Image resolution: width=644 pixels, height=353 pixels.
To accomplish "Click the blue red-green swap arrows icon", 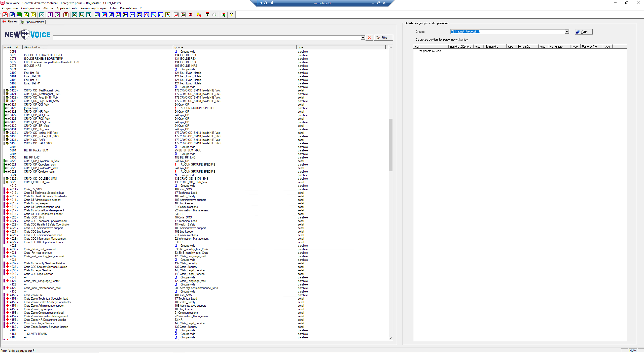I will [118, 15].
